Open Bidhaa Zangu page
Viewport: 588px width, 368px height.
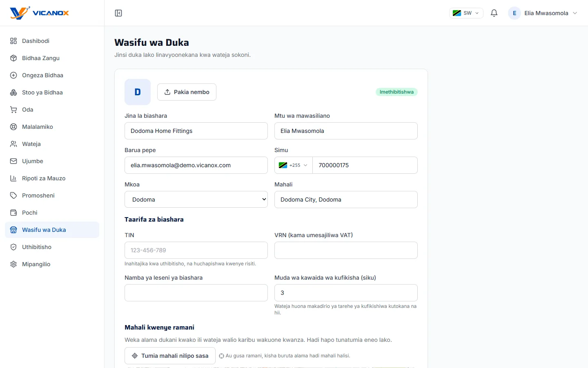tap(52, 58)
